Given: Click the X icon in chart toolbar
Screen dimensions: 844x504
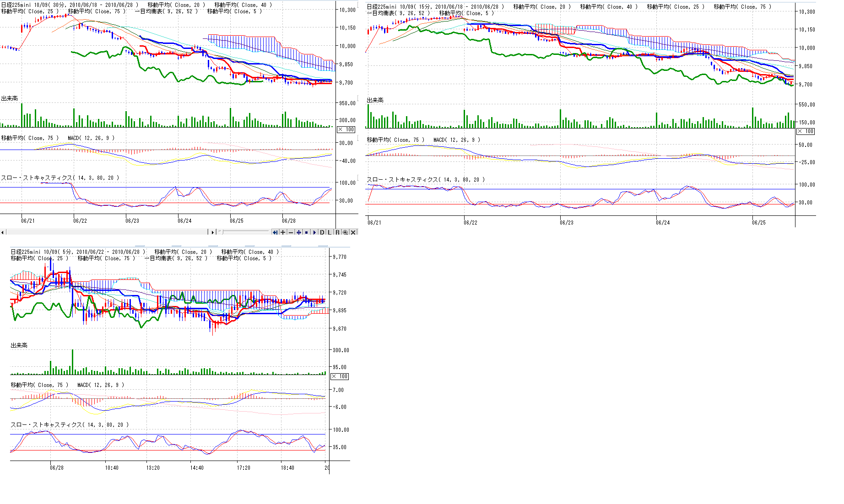Looking at the screenshot, I should click(x=353, y=232).
